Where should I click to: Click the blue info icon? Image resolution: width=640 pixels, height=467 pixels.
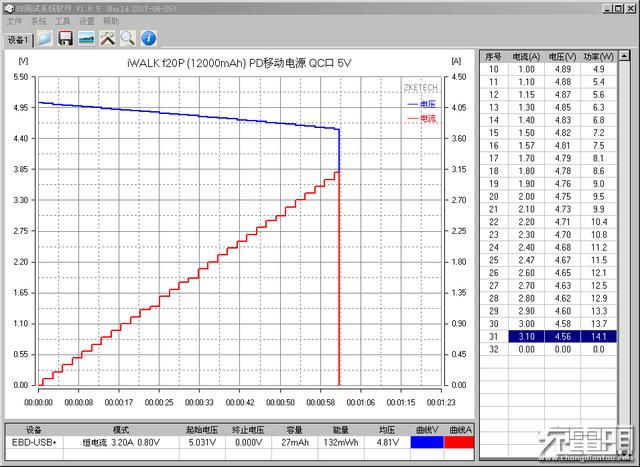[x=149, y=39]
